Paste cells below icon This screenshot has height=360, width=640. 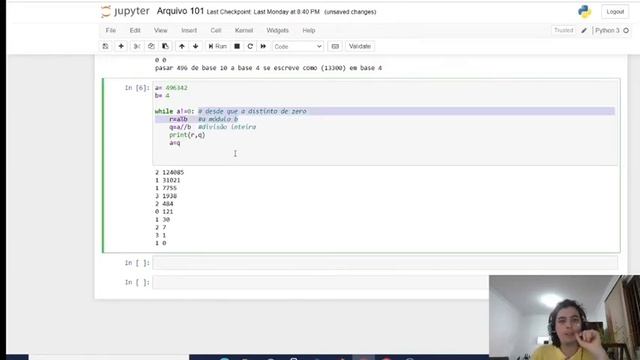tap(165, 46)
